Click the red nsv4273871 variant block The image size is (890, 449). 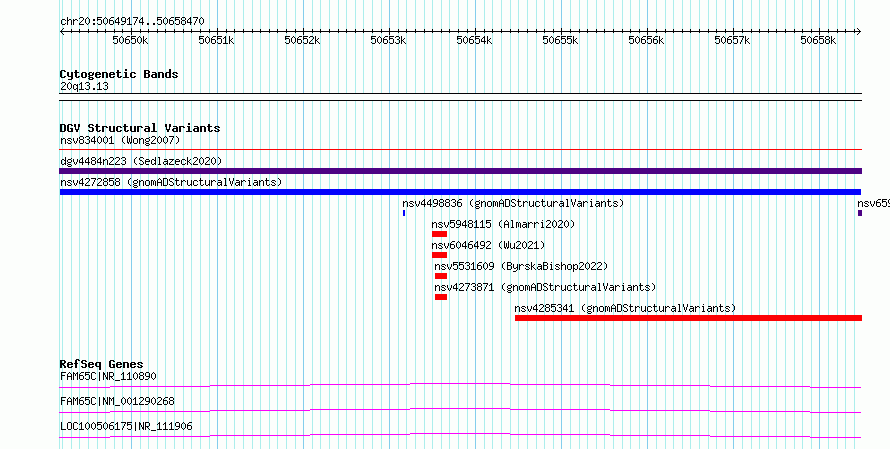(441, 297)
